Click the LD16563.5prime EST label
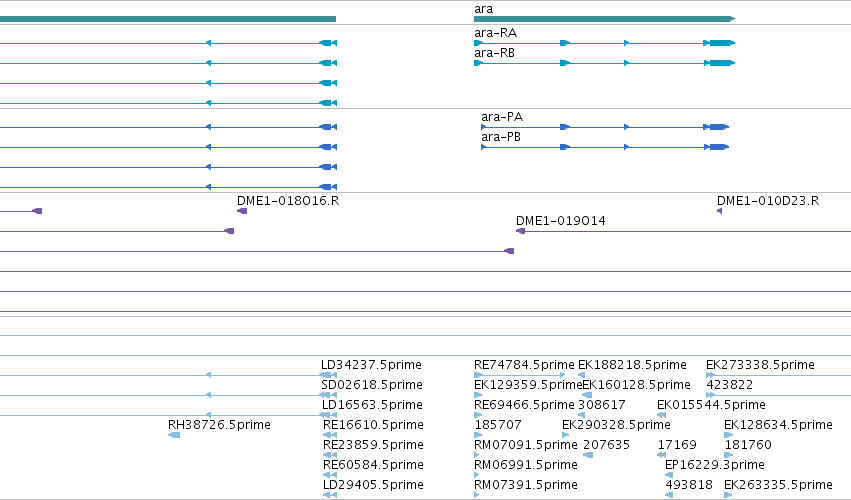Image resolution: width=851 pixels, height=500 pixels. click(x=372, y=405)
